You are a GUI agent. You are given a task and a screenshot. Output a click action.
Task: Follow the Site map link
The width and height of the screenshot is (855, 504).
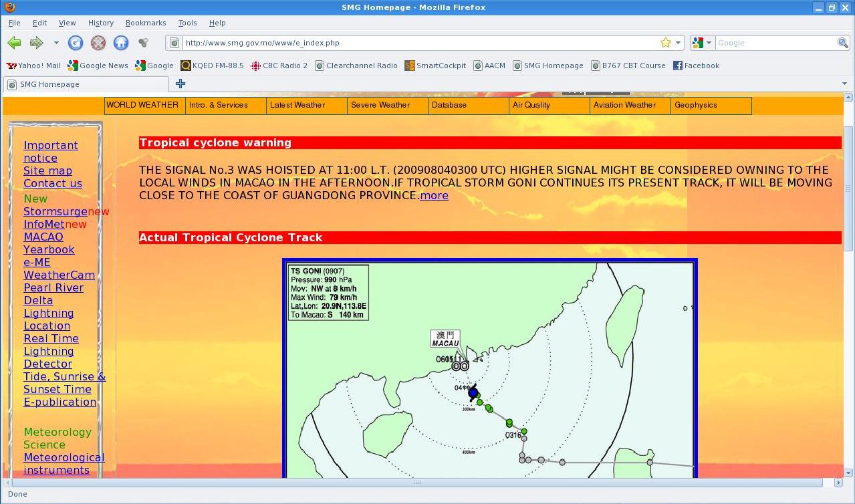tap(47, 170)
